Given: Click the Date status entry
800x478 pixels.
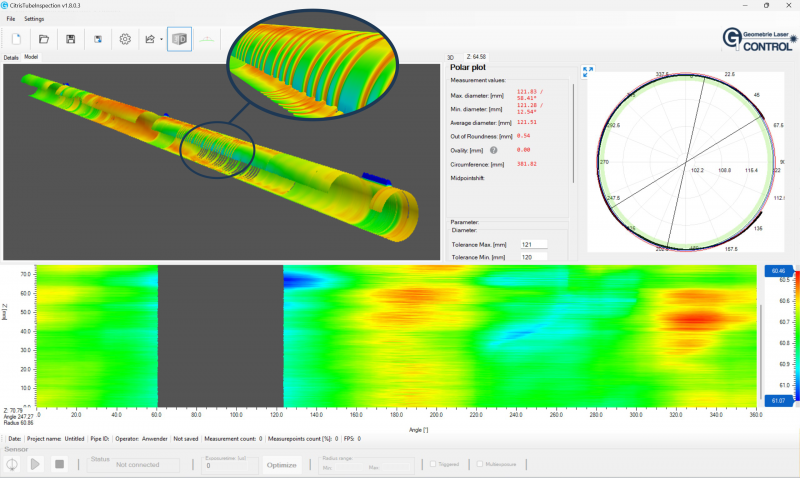Looking at the screenshot, I should pos(15,439).
